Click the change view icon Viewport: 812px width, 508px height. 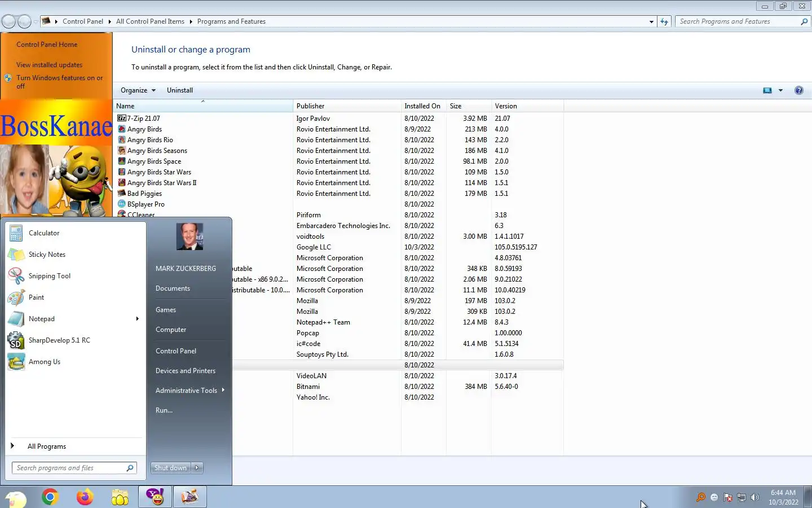tap(767, 90)
